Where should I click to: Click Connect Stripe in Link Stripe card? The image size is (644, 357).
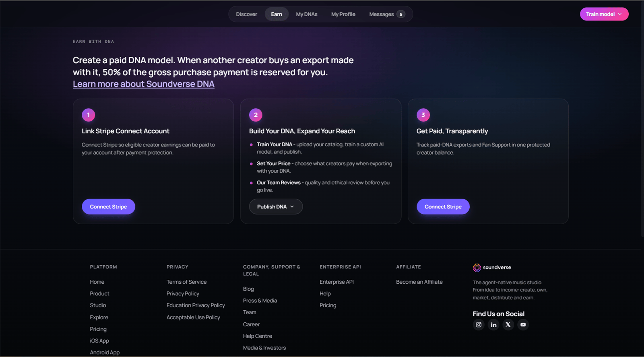click(x=108, y=206)
